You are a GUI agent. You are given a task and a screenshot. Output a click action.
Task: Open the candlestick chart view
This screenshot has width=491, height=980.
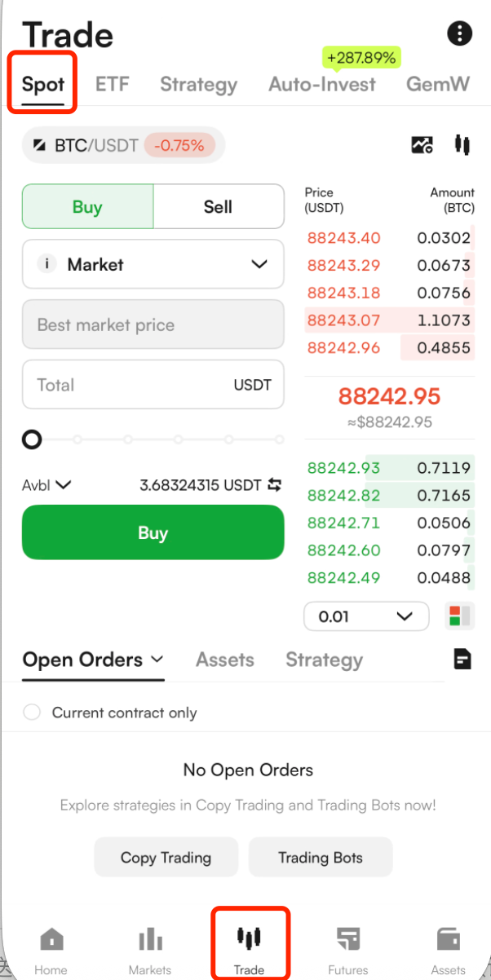coord(462,146)
